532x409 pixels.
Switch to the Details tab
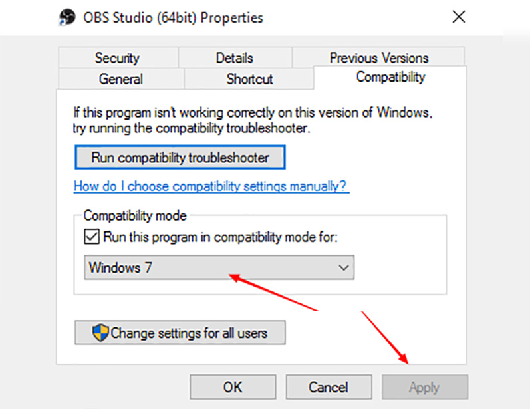pyautogui.click(x=235, y=58)
